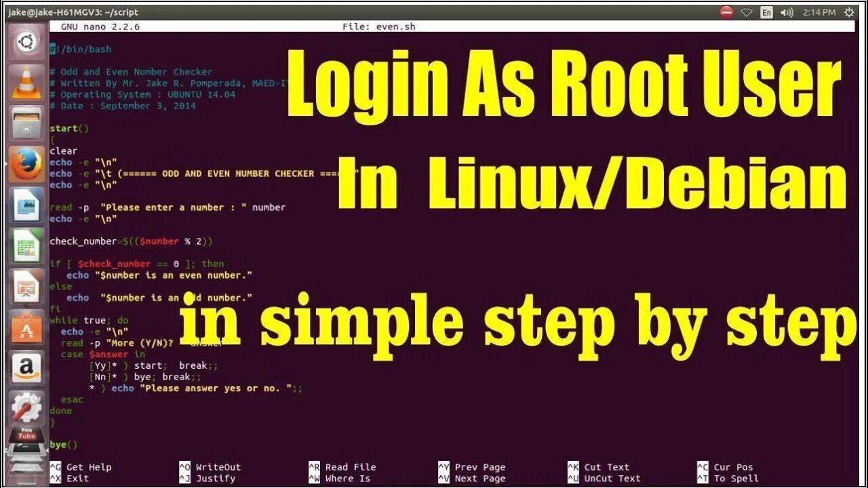Click the ^J Justify shortcut

(x=207, y=479)
